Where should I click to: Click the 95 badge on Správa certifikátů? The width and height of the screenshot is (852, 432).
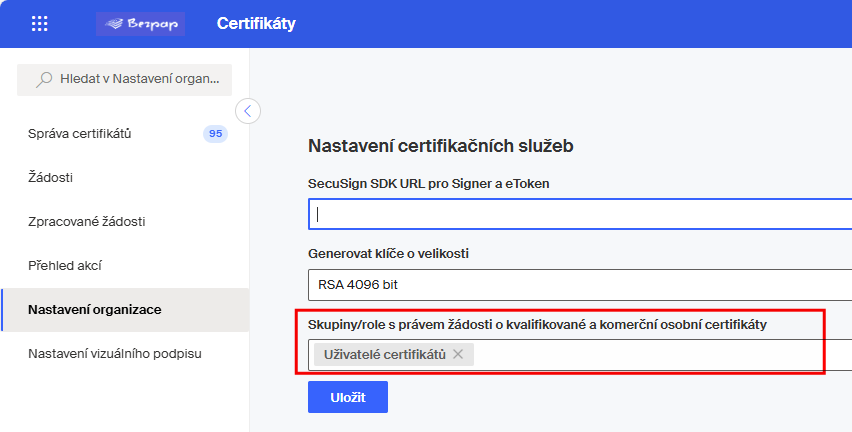214,134
